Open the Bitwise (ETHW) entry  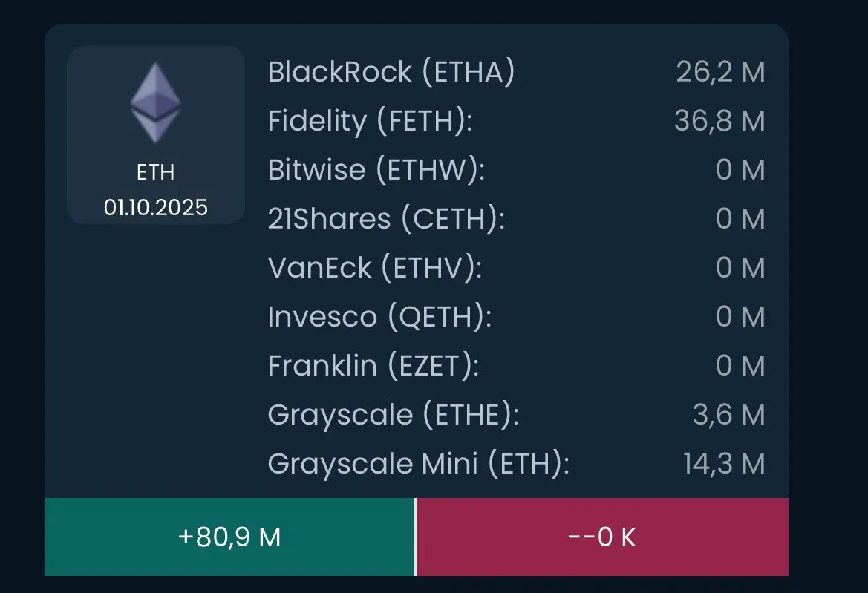coord(376,169)
